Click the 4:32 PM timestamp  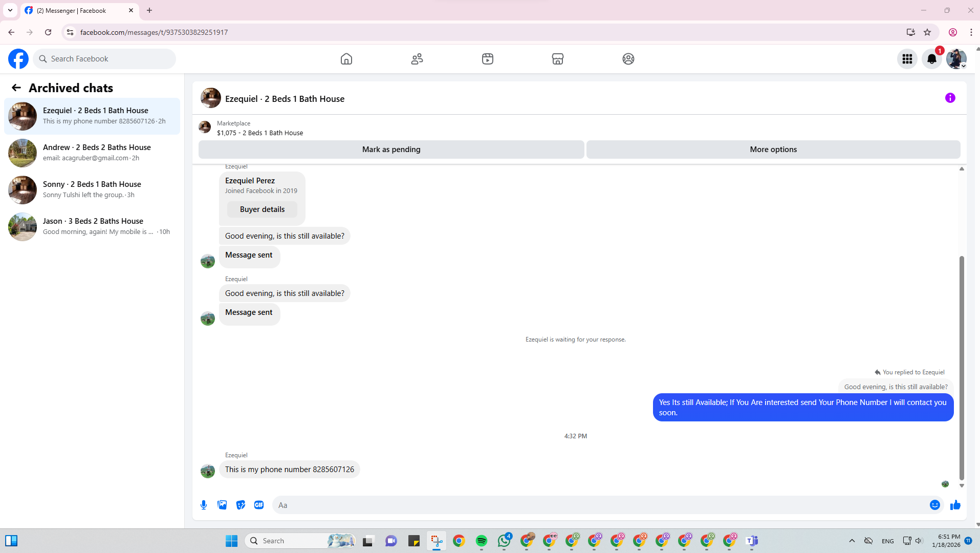pyautogui.click(x=576, y=436)
